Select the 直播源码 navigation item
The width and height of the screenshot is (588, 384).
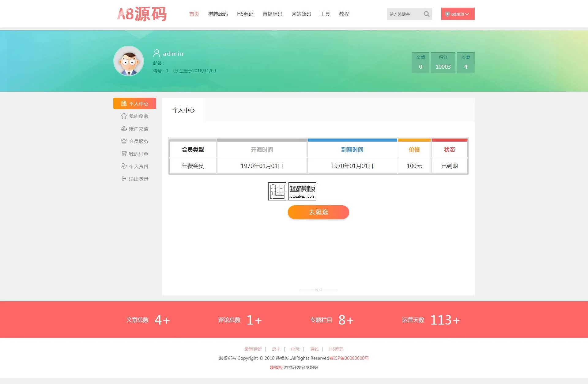point(272,14)
